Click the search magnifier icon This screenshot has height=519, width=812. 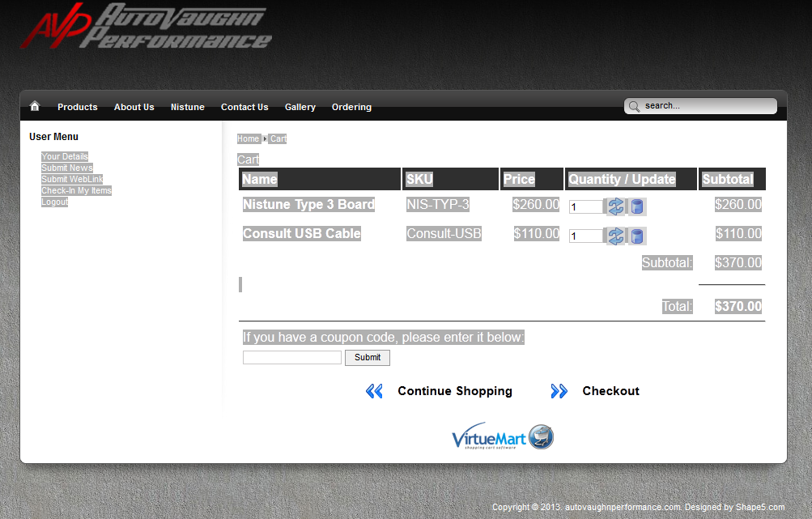(634, 107)
